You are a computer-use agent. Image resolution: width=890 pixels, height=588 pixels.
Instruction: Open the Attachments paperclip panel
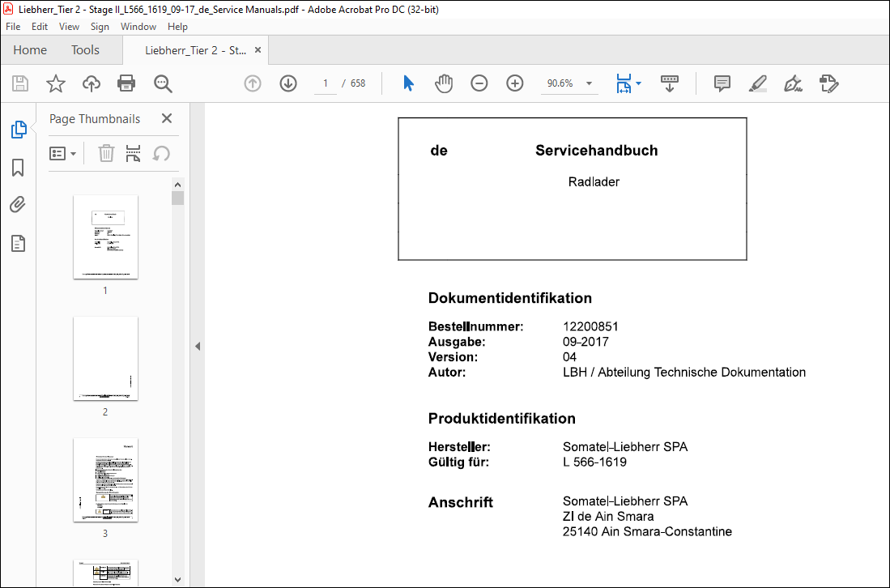(x=18, y=205)
